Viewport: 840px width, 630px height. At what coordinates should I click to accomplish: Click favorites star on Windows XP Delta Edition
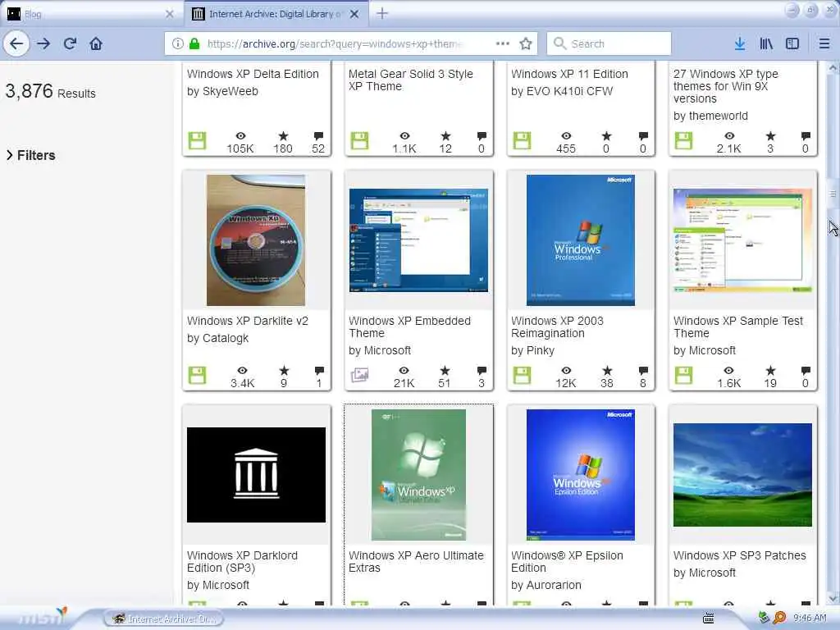tap(283, 136)
